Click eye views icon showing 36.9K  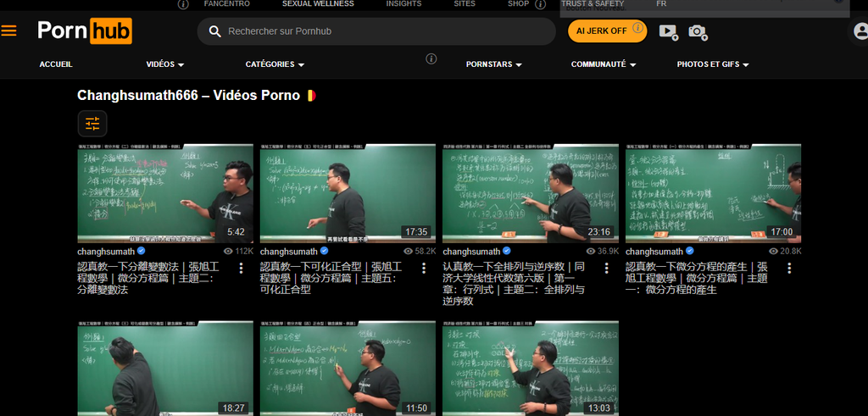click(x=591, y=251)
